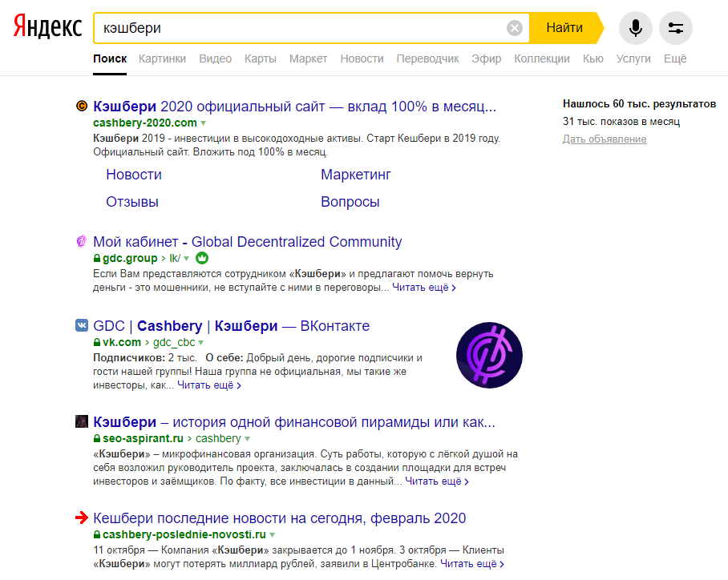The height and width of the screenshot is (580, 728).
Task: Click the lock icon next to seo-aspirant.ru
Action: tap(96, 438)
